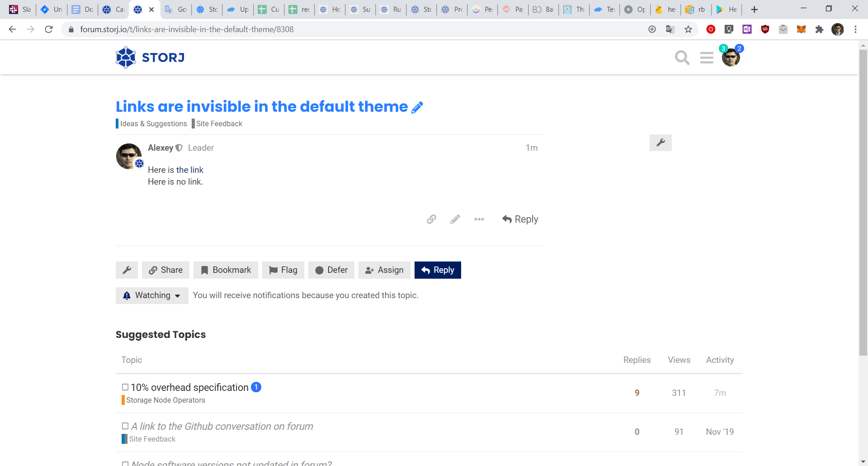The height and width of the screenshot is (466, 868).
Task: Open topic admin wrench on right side
Action: tap(660, 143)
